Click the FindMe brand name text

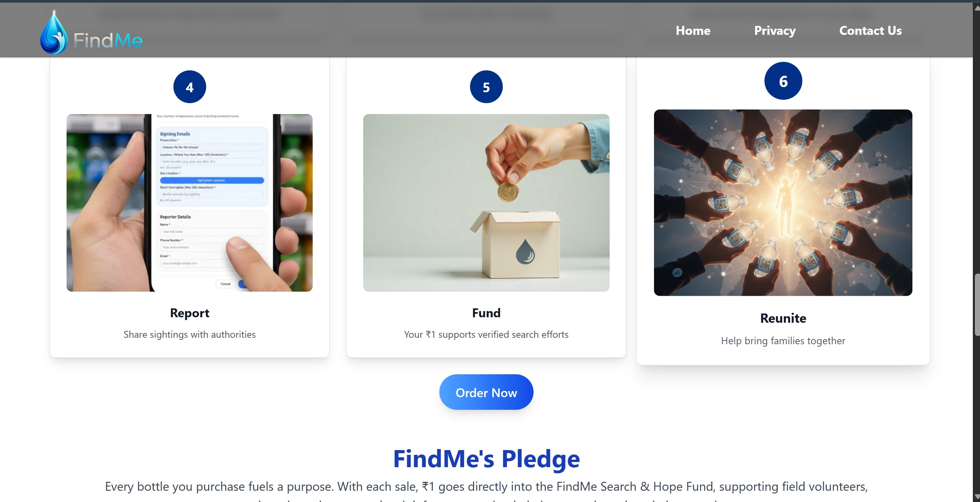(108, 40)
